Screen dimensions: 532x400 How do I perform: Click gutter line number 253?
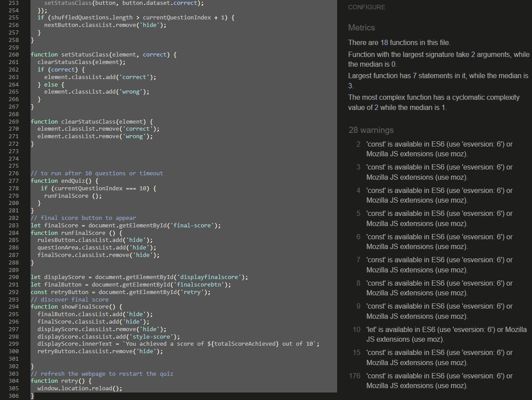pos(13,2)
